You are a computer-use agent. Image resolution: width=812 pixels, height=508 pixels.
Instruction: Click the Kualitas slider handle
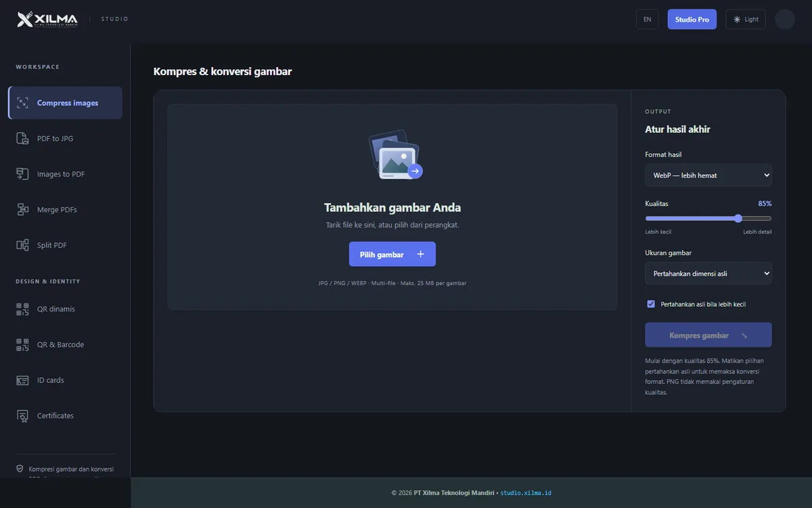coord(738,218)
